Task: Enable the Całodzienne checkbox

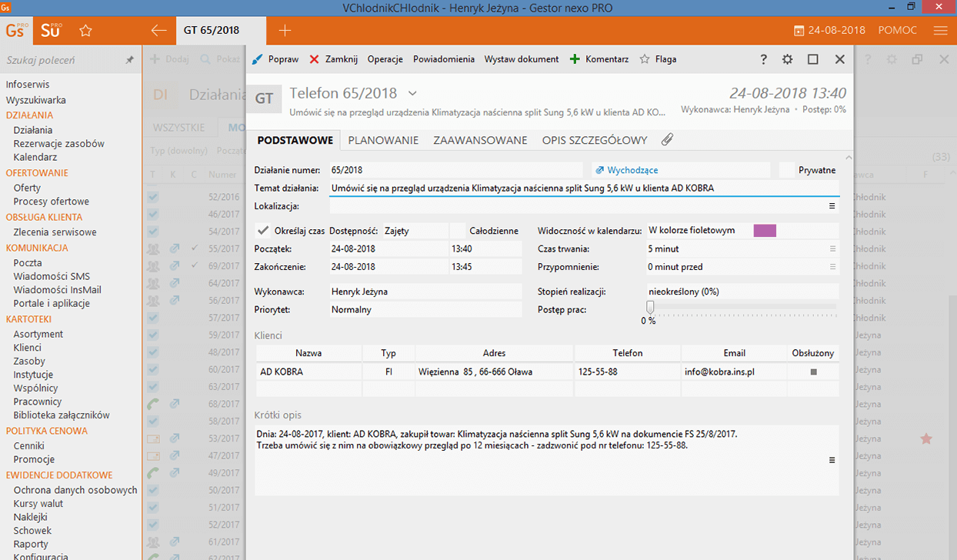Action: click(458, 230)
